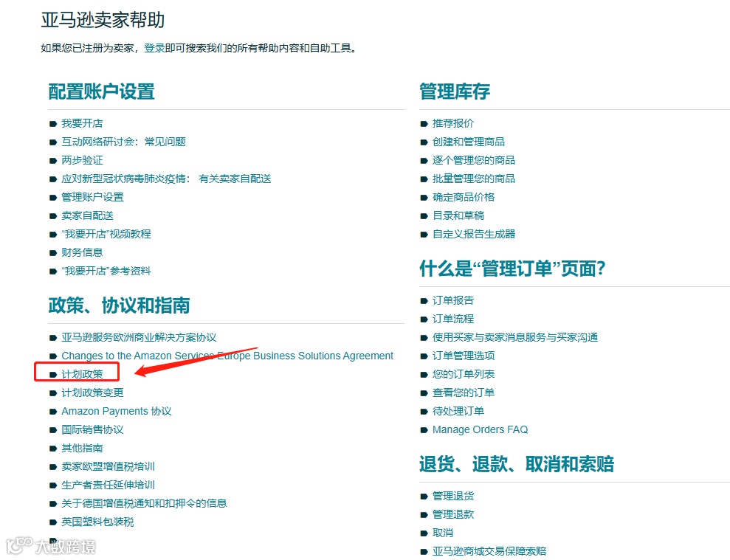
Task: Click the 退货、退款、取消和索赔 heading
Action: point(517,464)
